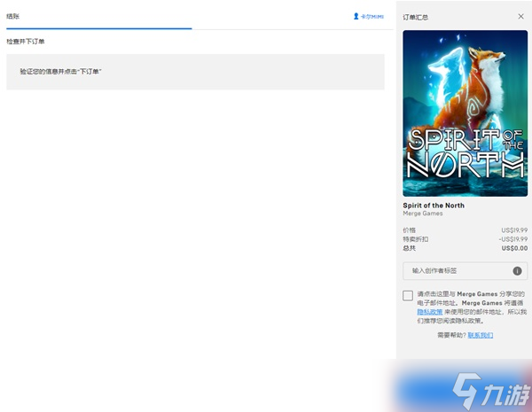Image resolution: width=532 pixels, height=412 pixels.
Task: Click the -US$19.99 discount value
Action: (513, 239)
